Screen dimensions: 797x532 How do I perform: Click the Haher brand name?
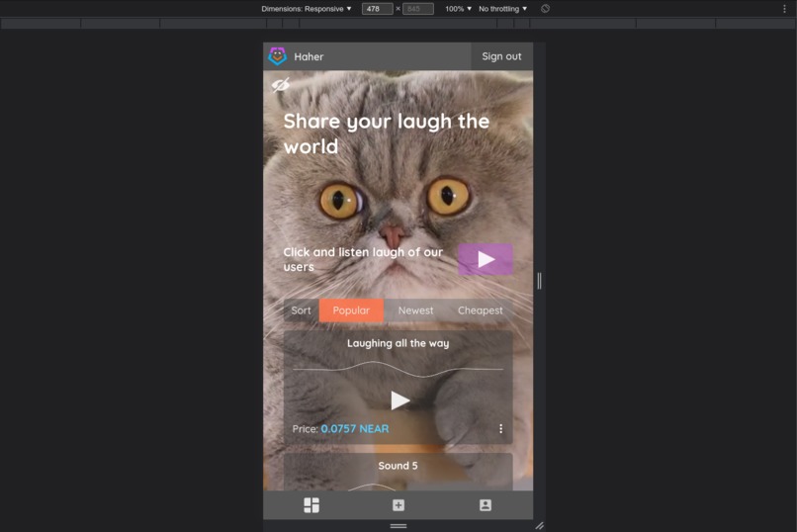[x=309, y=57]
